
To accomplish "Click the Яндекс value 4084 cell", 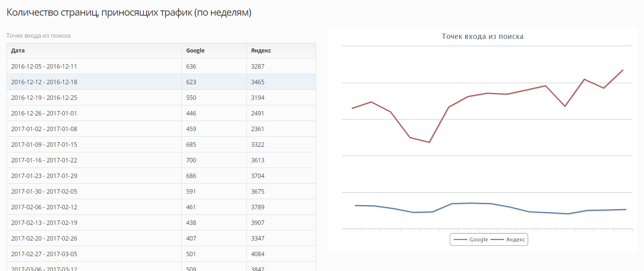I will (258, 254).
